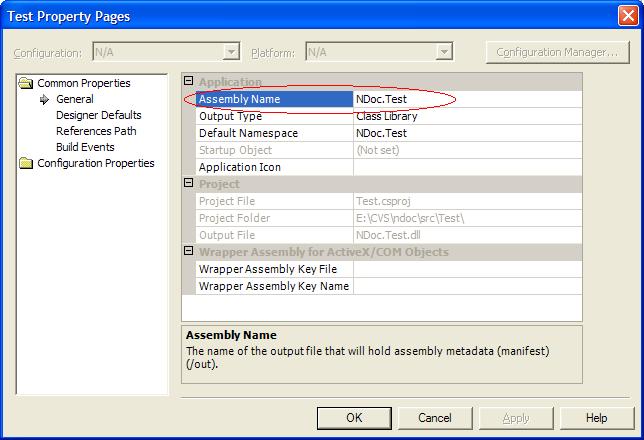
Task: Open Build Events page
Action: (85, 147)
